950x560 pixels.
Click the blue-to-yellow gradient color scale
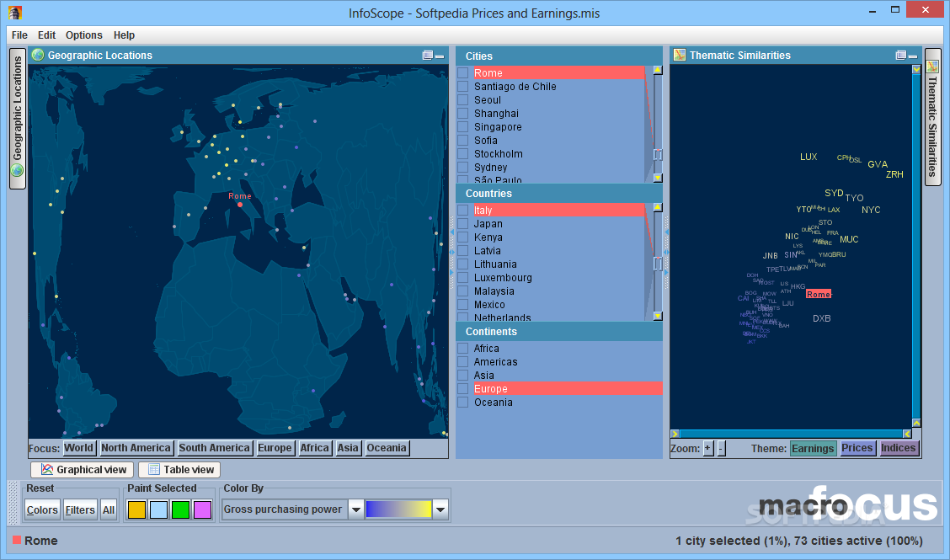coord(398,509)
